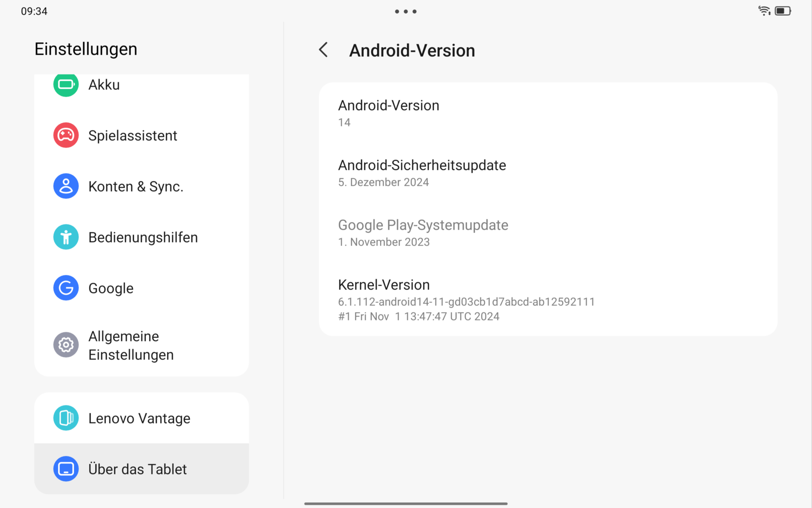Image resolution: width=812 pixels, height=508 pixels.
Task: Tap the Allgemeine Einstellungen gear icon
Action: (66, 345)
